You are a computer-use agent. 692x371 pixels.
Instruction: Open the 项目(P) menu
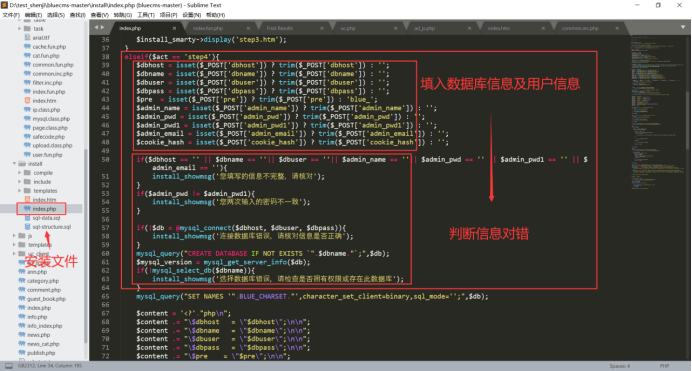pos(168,15)
